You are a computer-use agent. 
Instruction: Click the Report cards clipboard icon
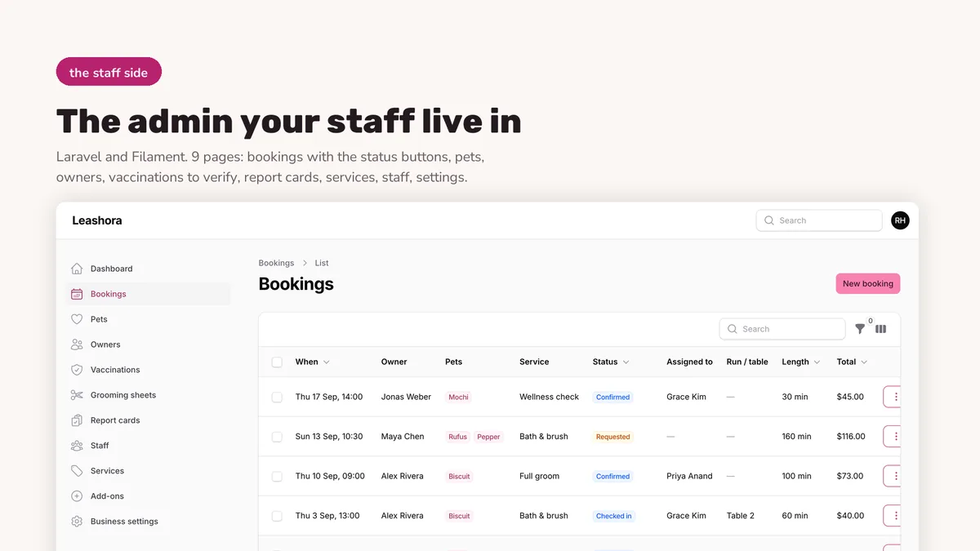pyautogui.click(x=77, y=420)
